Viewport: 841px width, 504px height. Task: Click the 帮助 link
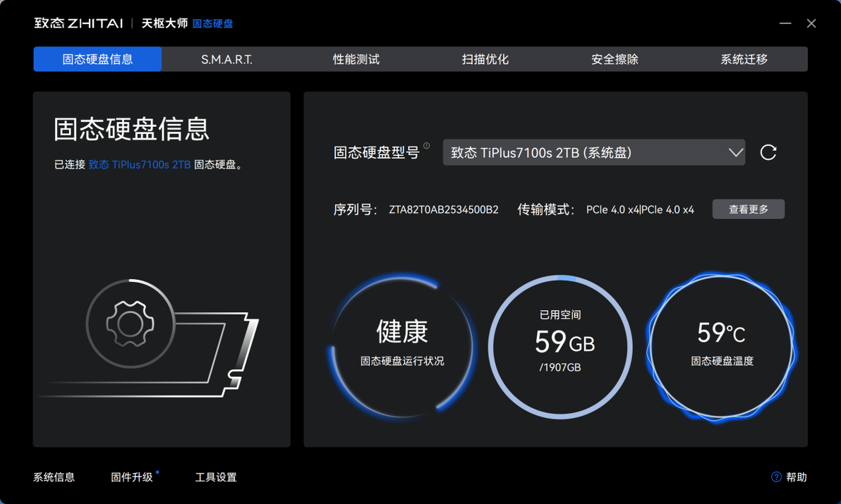click(797, 477)
